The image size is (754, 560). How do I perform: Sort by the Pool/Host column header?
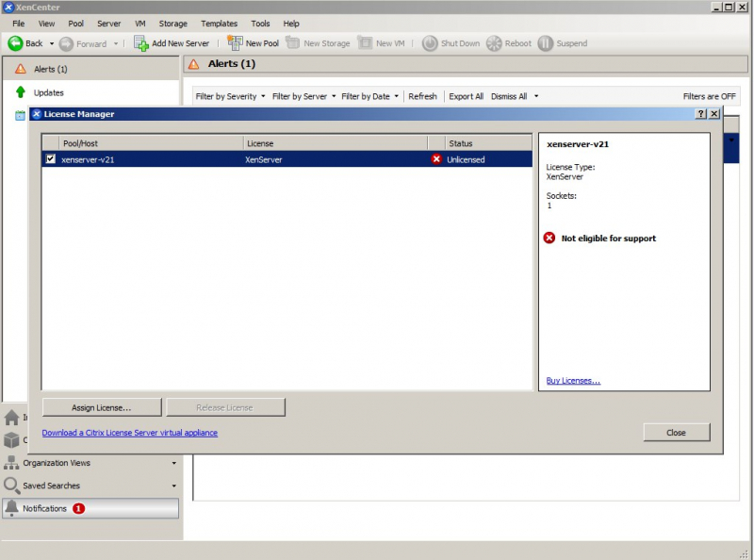point(141,143)
